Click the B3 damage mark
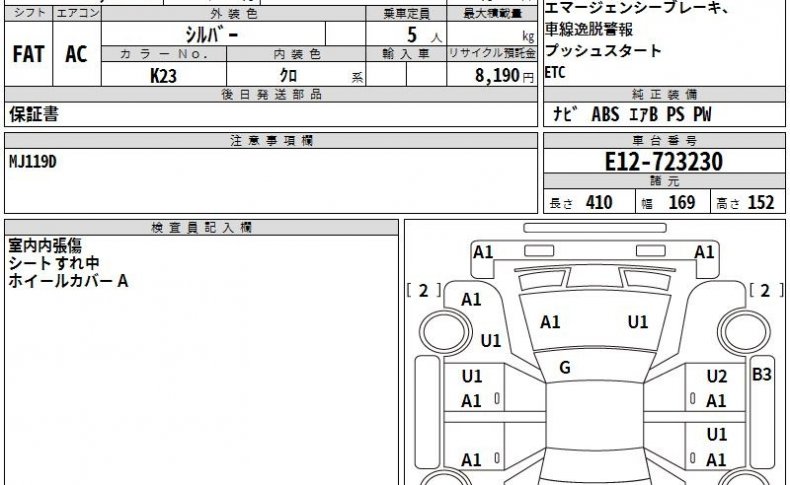 (x=761, y=374)
